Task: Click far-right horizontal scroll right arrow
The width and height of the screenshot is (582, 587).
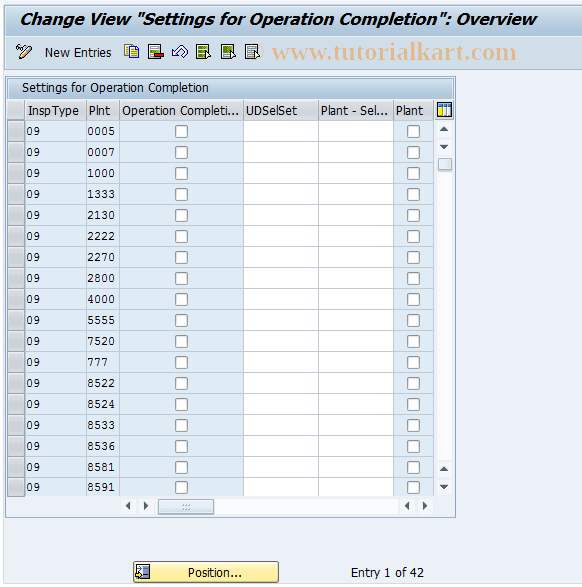Action: pyautogui.click(x=425, y=506)
